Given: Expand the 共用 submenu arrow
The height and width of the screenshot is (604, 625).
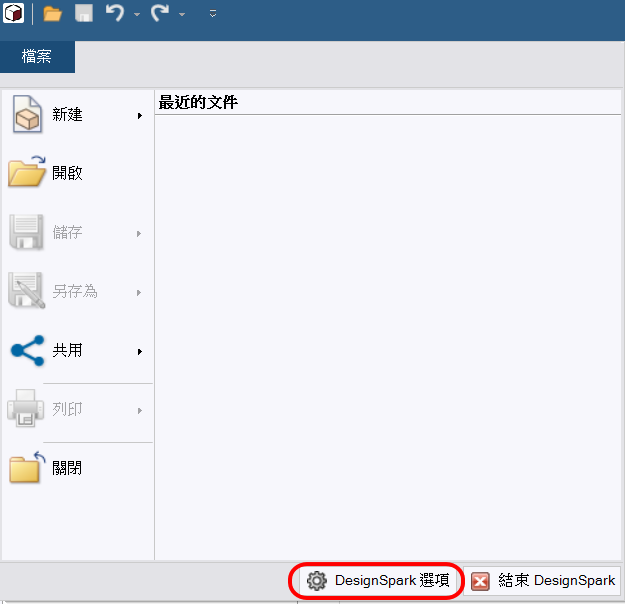Looking at the screenshot, I should coord(140,352).
